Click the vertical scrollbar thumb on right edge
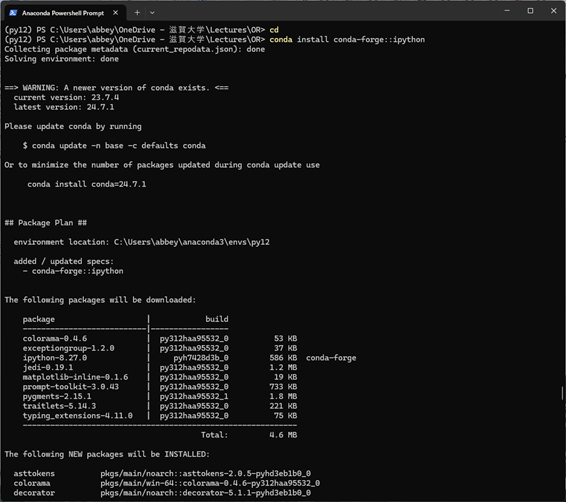The height and width of the screenshot is (502, 566). 562,393
